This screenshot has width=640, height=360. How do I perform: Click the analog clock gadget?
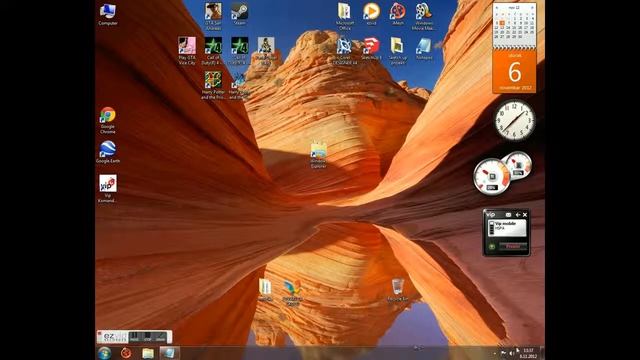coord(515,120)
